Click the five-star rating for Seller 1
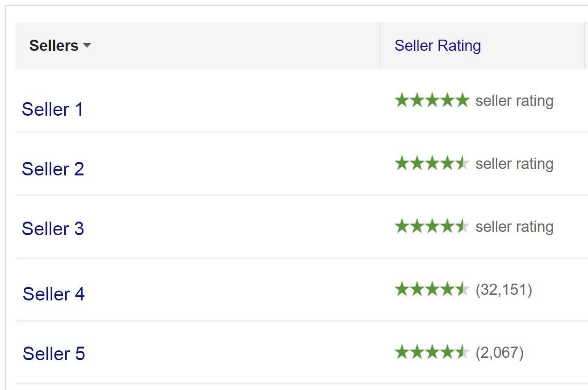 pyautogui.click(x=431, y=100)
